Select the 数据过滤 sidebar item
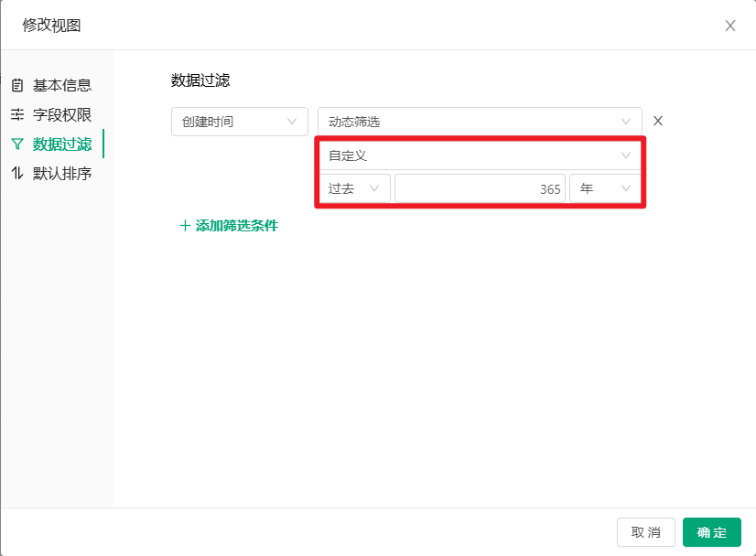The width and height of the screenshot is (756, 556). point(61,144)
